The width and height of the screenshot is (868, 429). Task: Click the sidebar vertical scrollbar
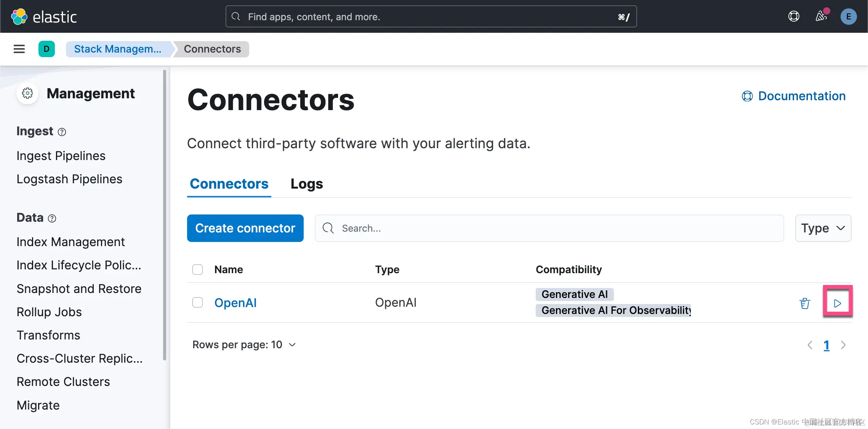click(x=165, y=213)
